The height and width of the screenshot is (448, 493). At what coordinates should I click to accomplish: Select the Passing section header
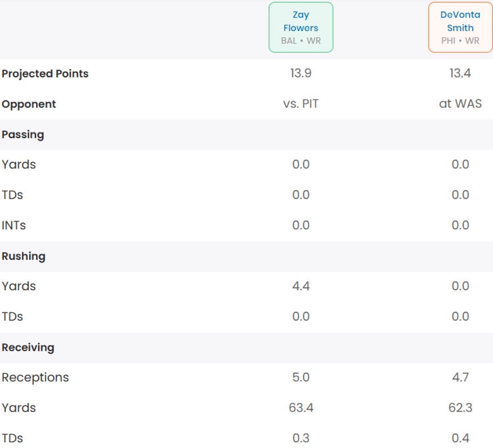point(23,135)
